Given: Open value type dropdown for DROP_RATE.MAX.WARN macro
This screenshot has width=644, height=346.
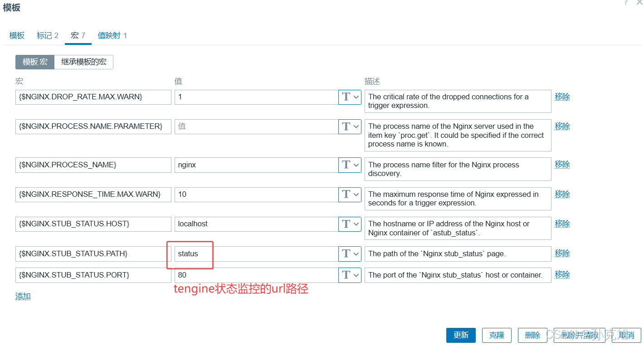Looking at the screenshot, I should 350,97.
